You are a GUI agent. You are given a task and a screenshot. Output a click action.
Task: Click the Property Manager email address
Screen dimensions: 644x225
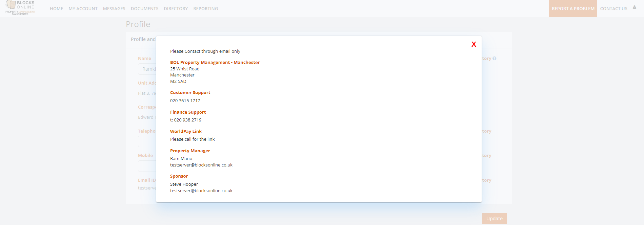(x=201, y=165)
